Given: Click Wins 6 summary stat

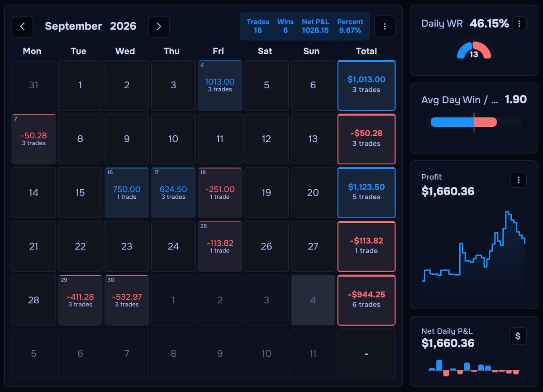Looking at the screenshot, I should tap(286, 26).
